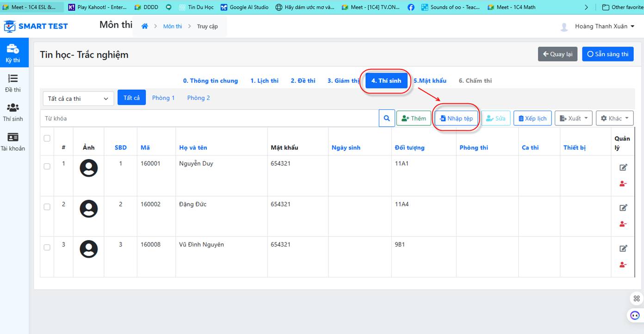Open the Môn thi breadcrumb link
Viewport: 644px width, 334px height.
173,26
